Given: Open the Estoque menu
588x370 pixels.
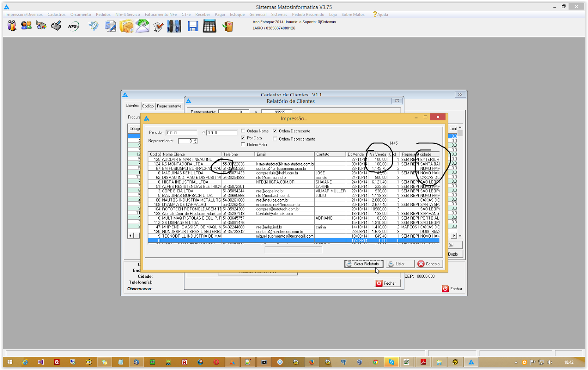Looking at the screenshot, I should 237,15.
